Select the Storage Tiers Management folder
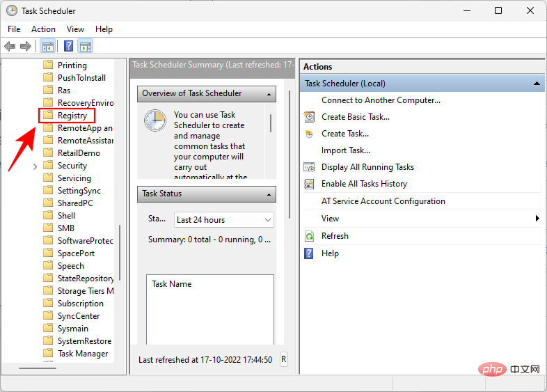 click(x=86, y=291)
